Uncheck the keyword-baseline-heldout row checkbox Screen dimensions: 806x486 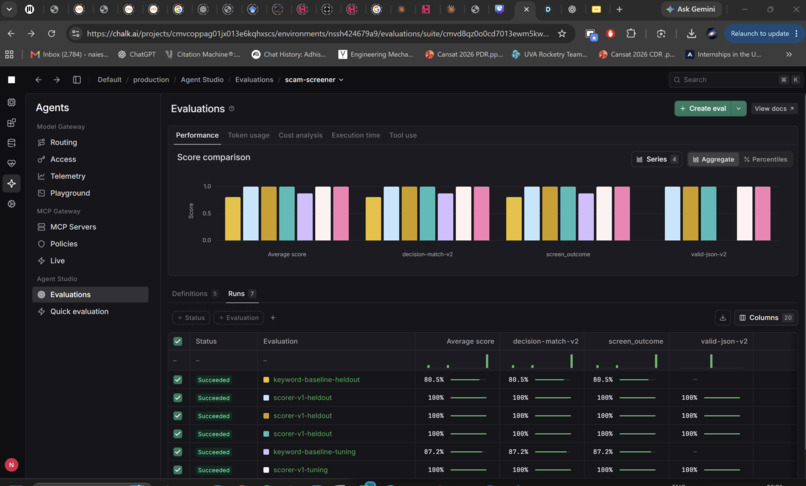point(178,380)
